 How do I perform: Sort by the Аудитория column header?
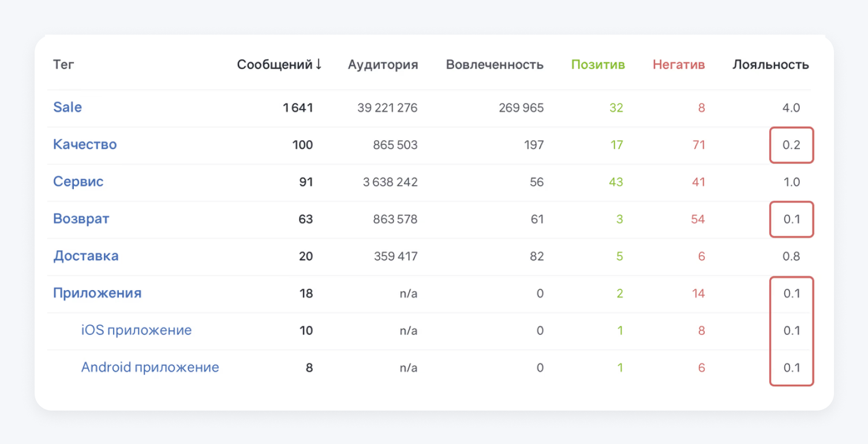click(383, 65)
